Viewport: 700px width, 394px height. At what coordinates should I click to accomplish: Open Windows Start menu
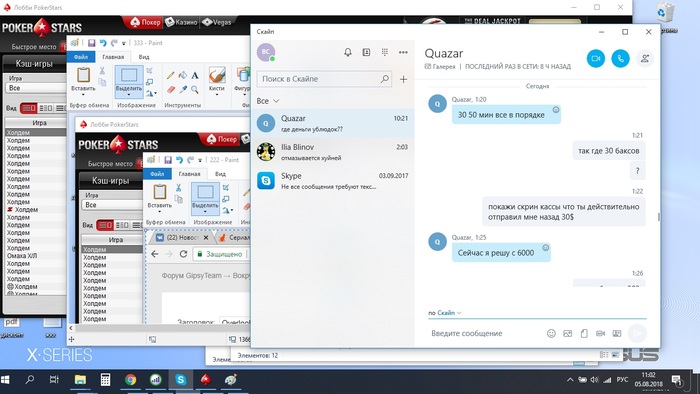click(5, 380)
